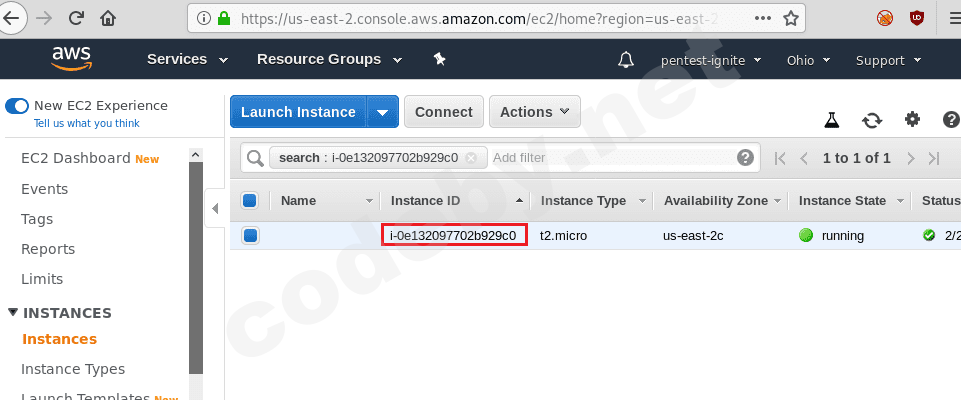Image resolution: width=961 pixels, height=400 pixels.
Task: Toggle the select-all instances checkbox
Action: [x=250, y=201]
